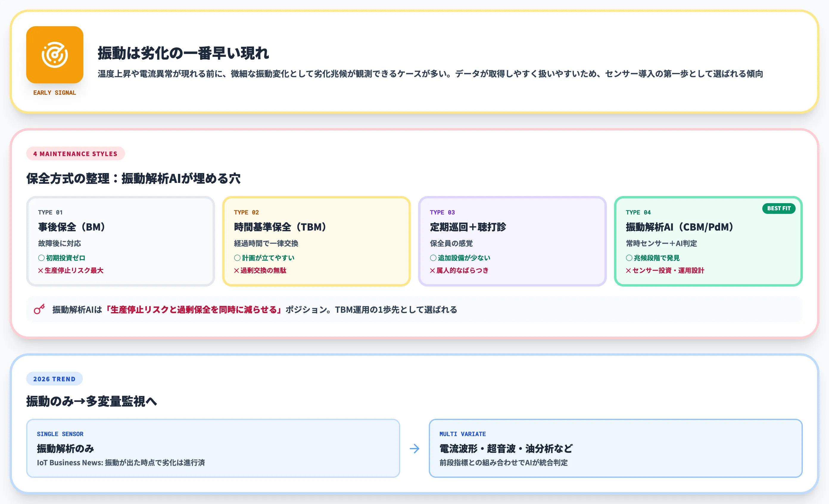Click the heading 振動のみ→多変量監視へ
The image size is (829, 504).
pos(91,402)
